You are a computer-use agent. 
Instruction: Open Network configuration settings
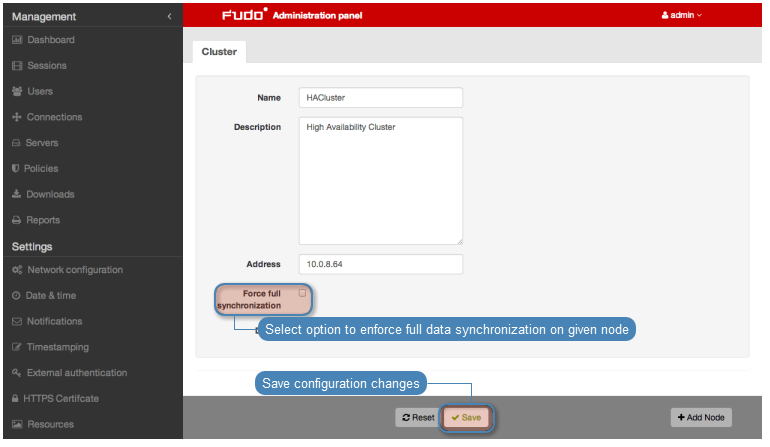[75, 270]
